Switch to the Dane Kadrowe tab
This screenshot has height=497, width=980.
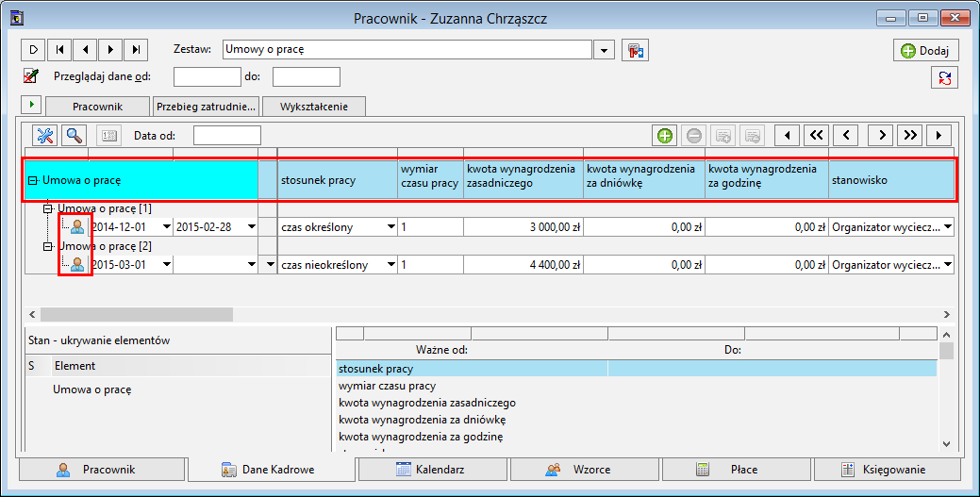click(x=272, y=470)
